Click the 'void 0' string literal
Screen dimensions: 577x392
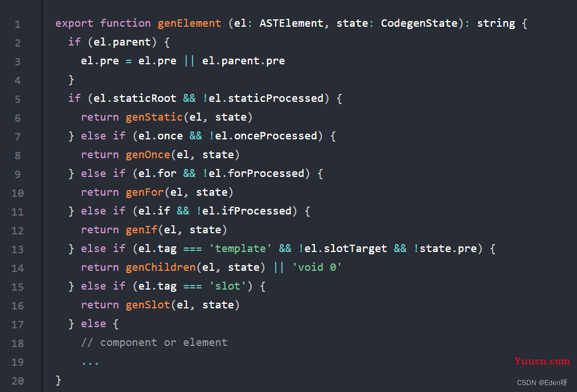tap(317, 267)
